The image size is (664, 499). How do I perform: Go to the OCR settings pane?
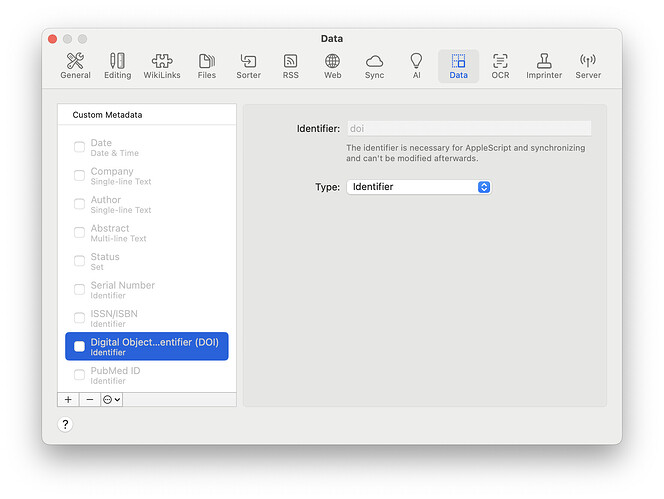pyautogui.click(x=500, y=66)
